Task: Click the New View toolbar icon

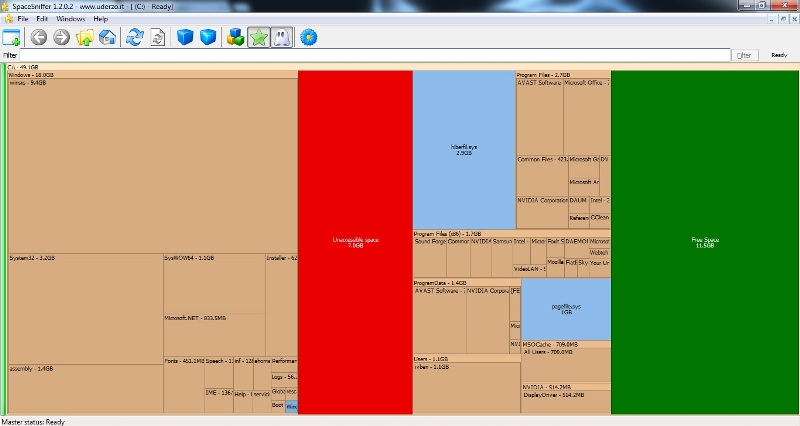Action: pos(12,38)
